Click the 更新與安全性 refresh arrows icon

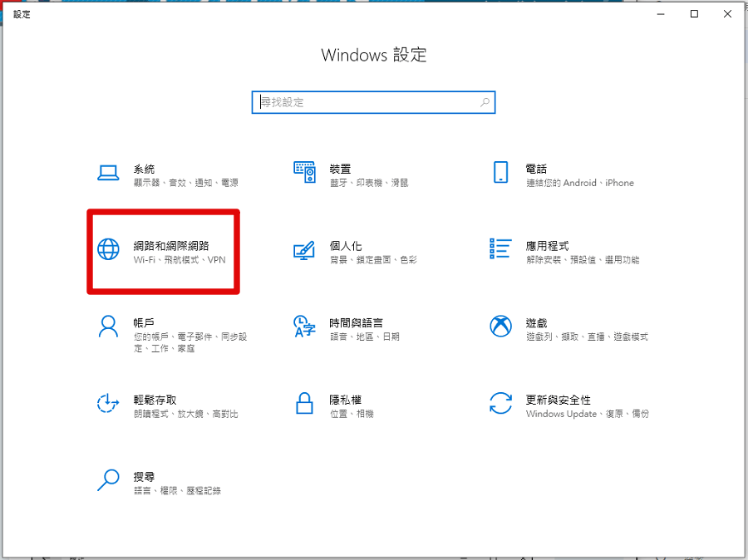click(x=500, y=404)
